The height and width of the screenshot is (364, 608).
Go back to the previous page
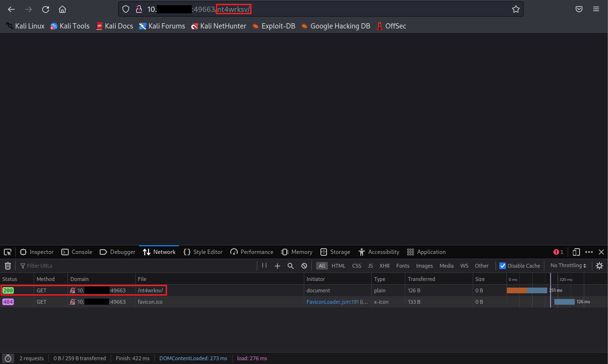[x=11, y=9]
